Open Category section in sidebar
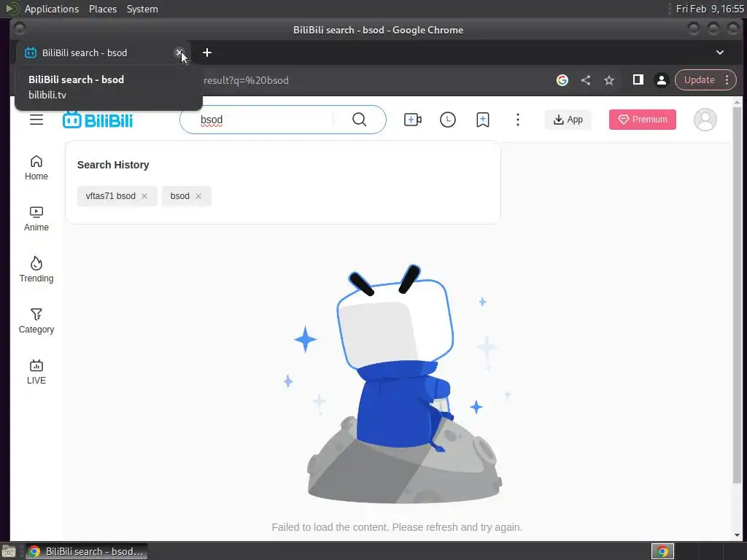This screenshot has width=747, height=560. (x=36, y=321)
